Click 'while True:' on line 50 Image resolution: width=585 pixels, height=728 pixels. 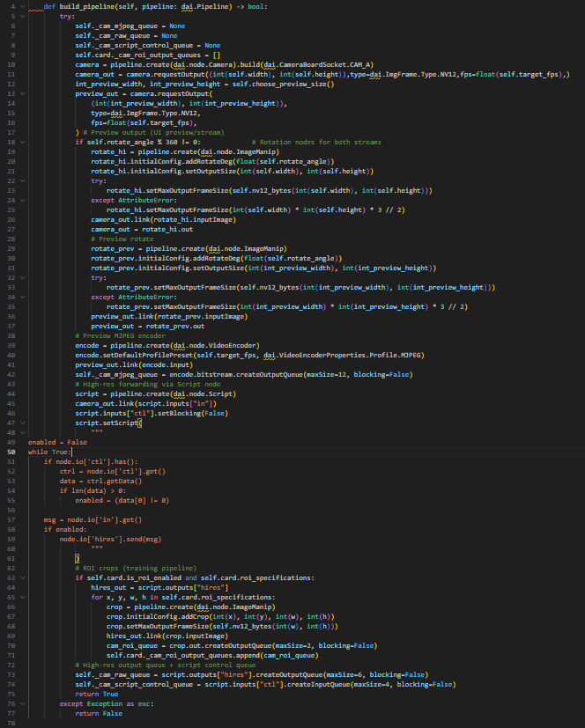(49, 452)
